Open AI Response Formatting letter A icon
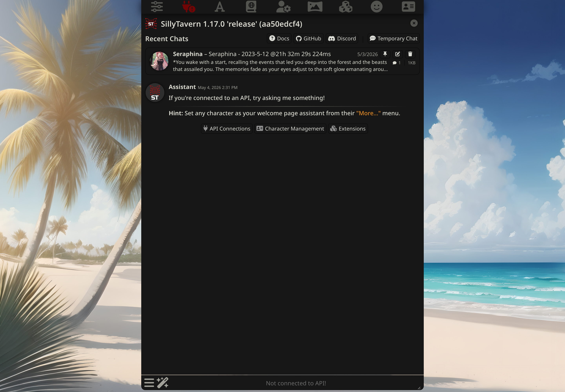565x392 pixels. coord(220,6)
